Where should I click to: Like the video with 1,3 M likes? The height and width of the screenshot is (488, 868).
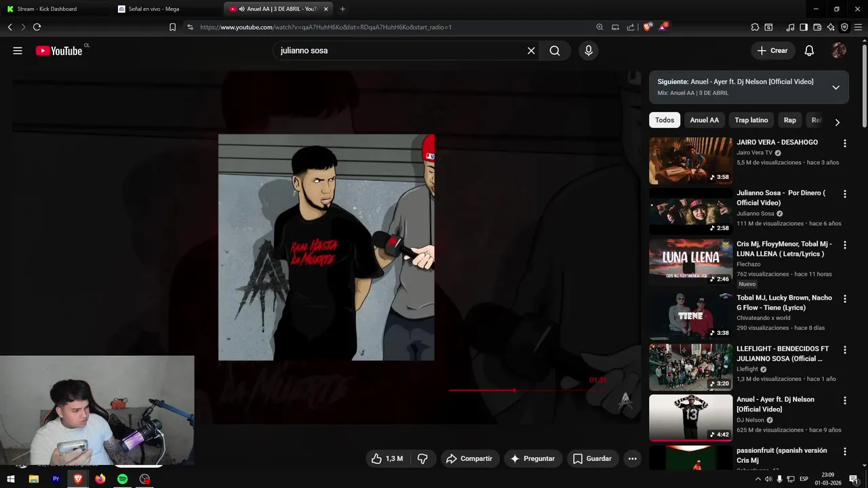[x=387, y=459]
